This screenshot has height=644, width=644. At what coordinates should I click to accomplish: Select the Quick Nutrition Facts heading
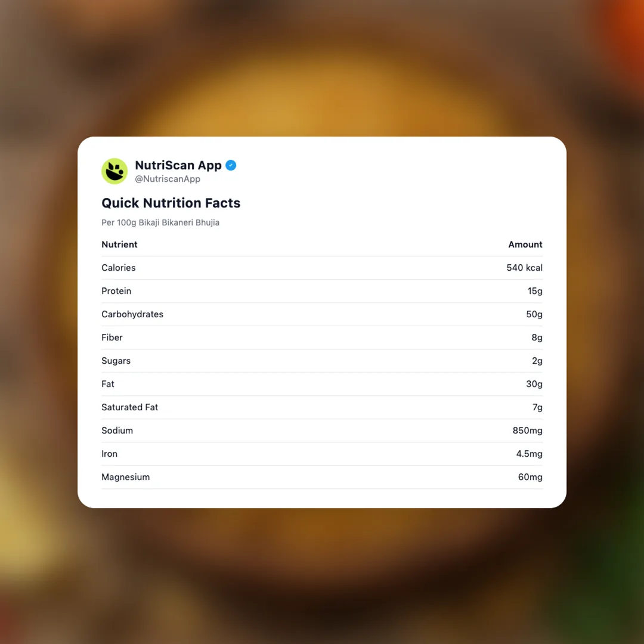click(171, 203)
